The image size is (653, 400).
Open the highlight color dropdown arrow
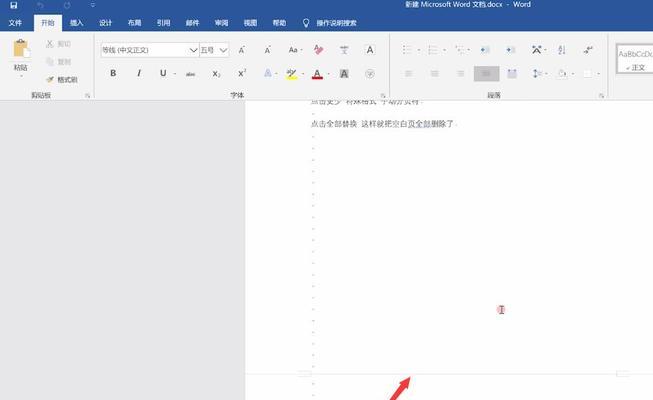(303, 74)
